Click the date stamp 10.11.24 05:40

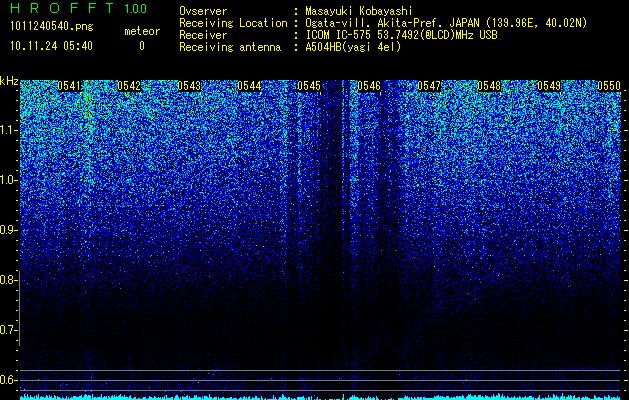51,46
